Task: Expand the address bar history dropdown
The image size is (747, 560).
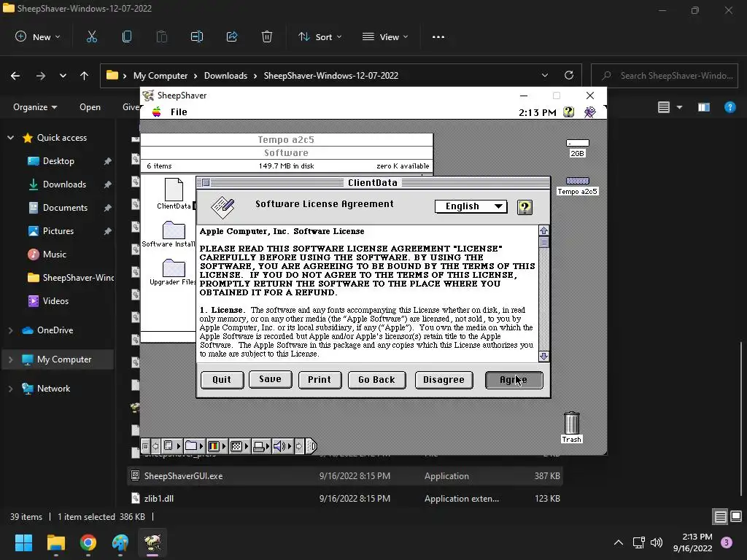Action: coord(544,75)
